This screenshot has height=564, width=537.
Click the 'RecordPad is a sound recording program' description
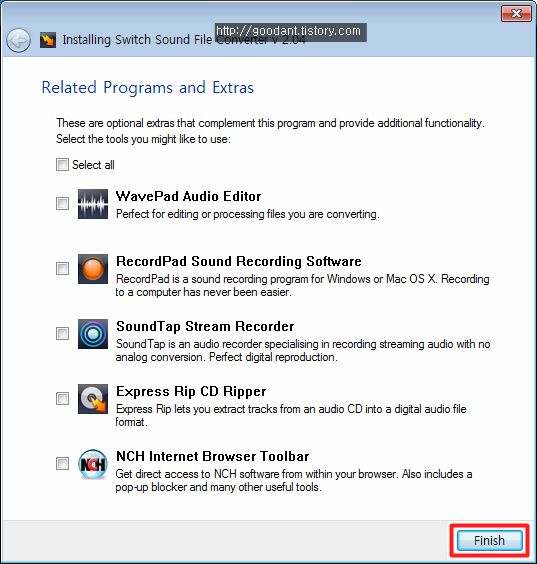point(302,286)
